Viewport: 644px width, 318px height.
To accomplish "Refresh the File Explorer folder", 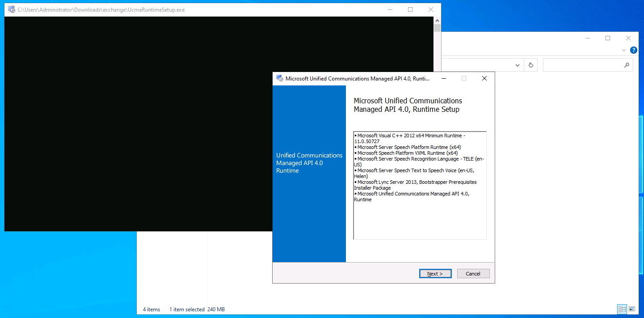I will [531, 65].
